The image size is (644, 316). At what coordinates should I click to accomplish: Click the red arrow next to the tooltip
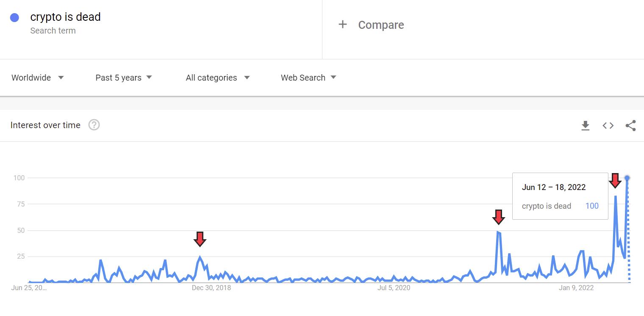point(615,180)
